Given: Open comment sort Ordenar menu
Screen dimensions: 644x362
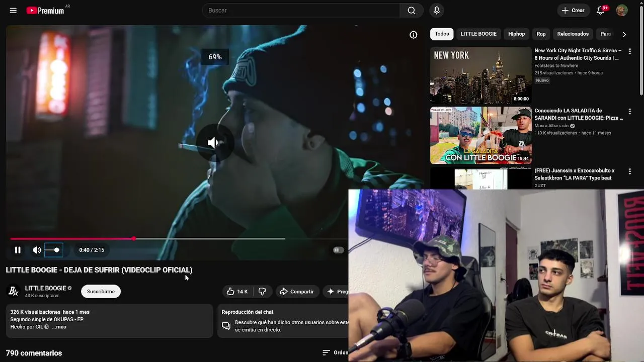Looking at the screenshot, I should pos(335,353).
